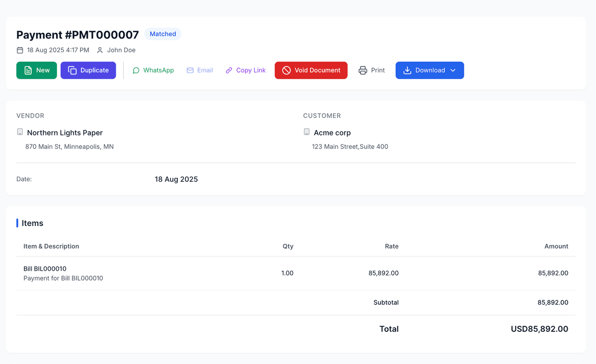Image resolution: width=596 pixels, height=364 pixels.
Task: Print the payment document
Action: coord(372,71)
